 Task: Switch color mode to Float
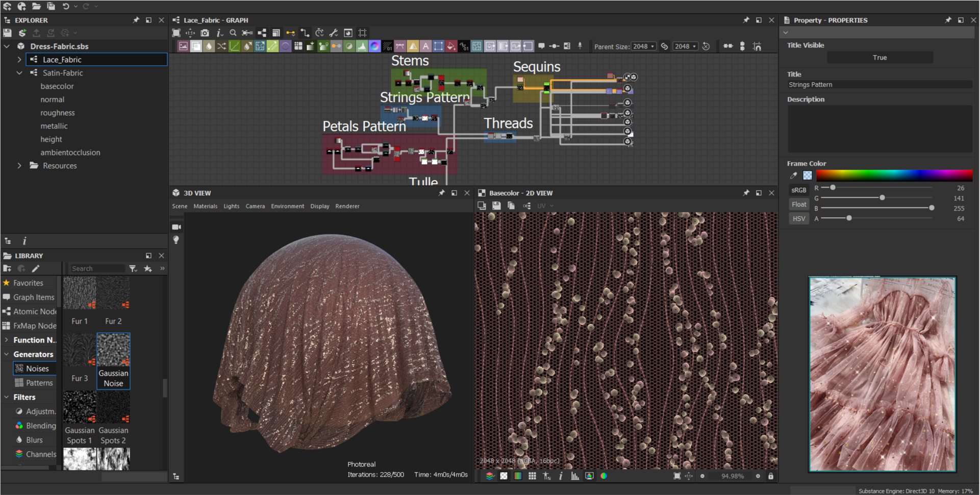click(x=799, y=204)
